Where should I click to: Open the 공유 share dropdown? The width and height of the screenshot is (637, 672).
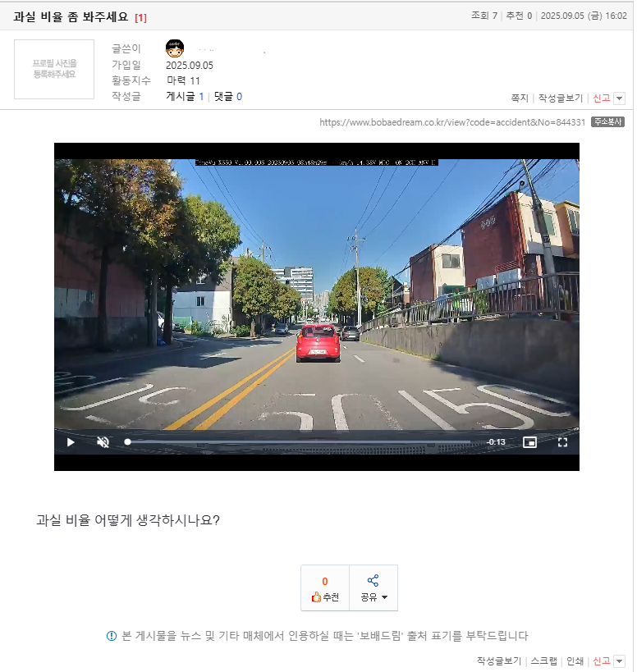click(373, 588)
